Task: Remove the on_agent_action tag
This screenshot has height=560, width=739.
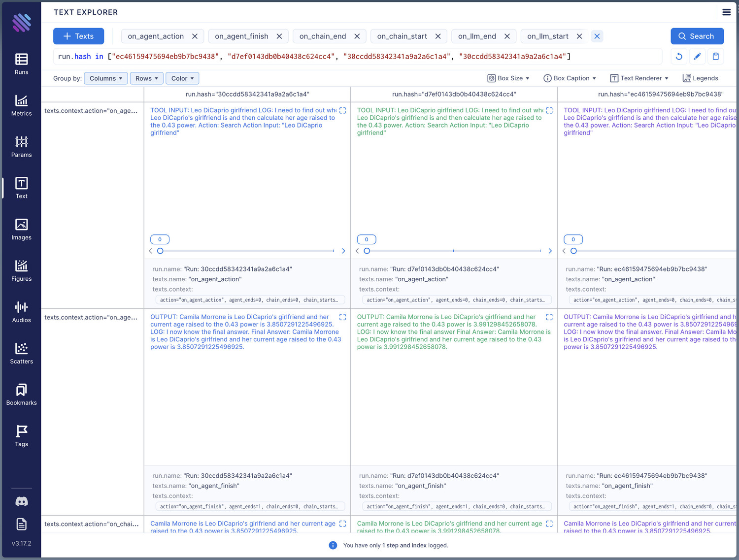Action: pos(195,36)
